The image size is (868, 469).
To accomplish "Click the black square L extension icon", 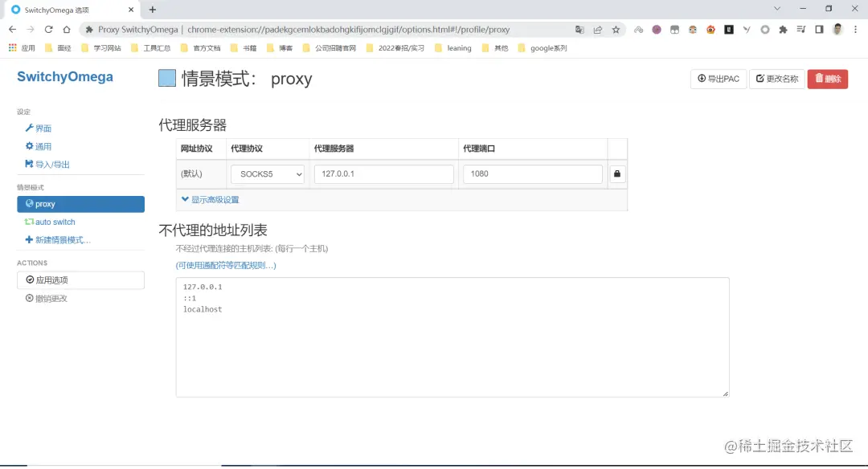I will 729,30.
